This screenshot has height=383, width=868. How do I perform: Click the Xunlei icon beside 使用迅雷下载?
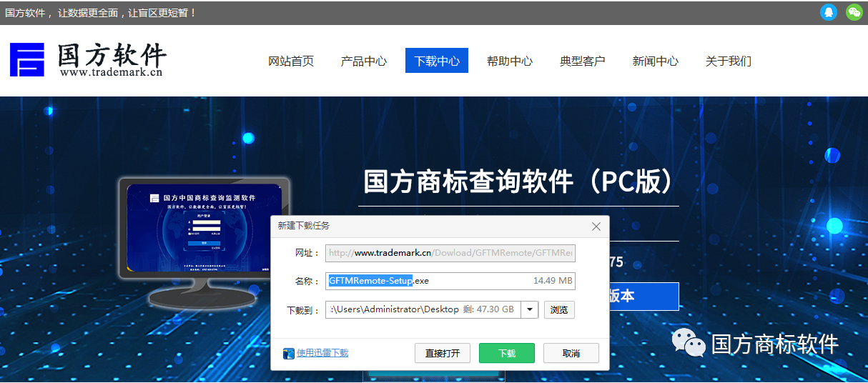[x=289, y=353]
